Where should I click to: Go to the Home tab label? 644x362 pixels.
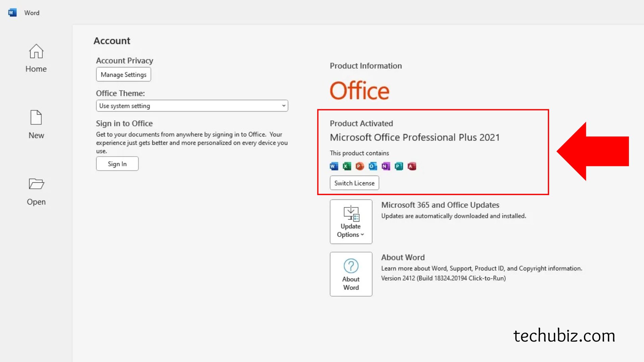(36, 69)
